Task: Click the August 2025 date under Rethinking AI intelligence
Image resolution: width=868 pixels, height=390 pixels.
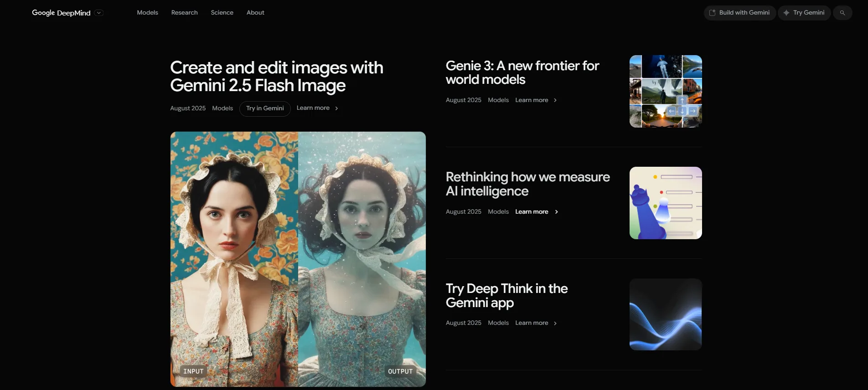Action: coord(463,212)
